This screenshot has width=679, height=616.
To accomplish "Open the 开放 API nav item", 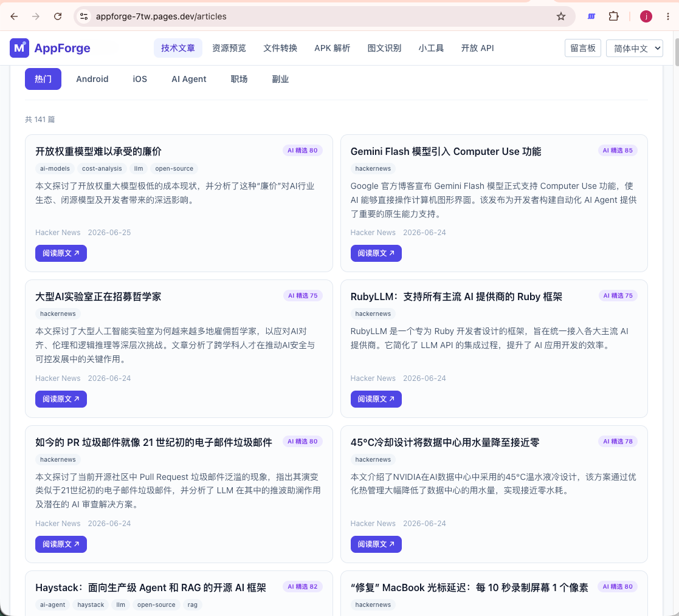I will (477, 48).
